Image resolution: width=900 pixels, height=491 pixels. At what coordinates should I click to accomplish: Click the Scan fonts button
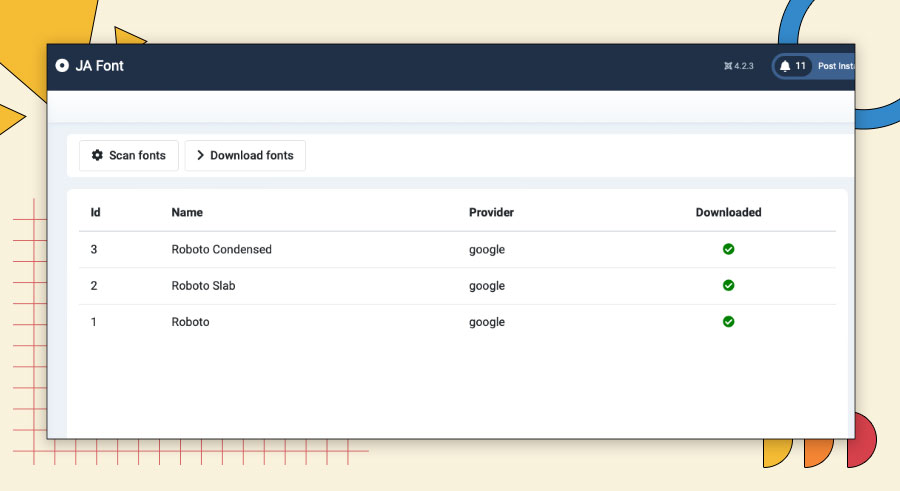pos(129,156)
